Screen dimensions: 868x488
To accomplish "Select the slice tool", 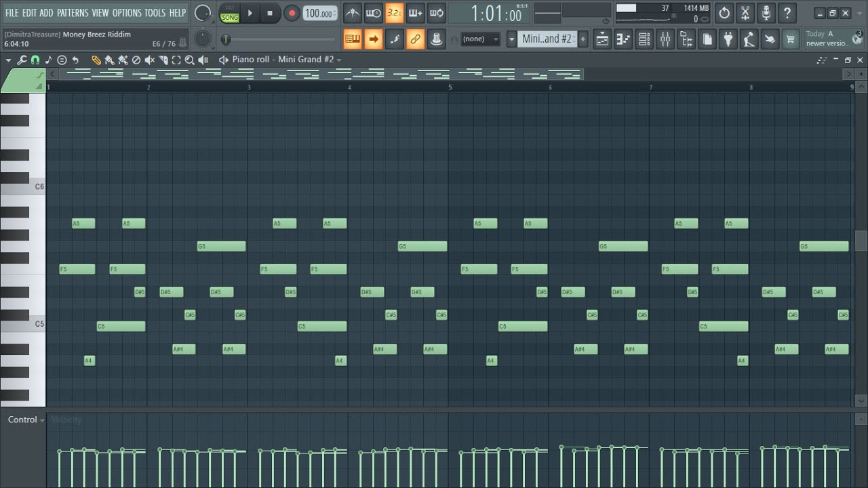I will tap(163, 60).
